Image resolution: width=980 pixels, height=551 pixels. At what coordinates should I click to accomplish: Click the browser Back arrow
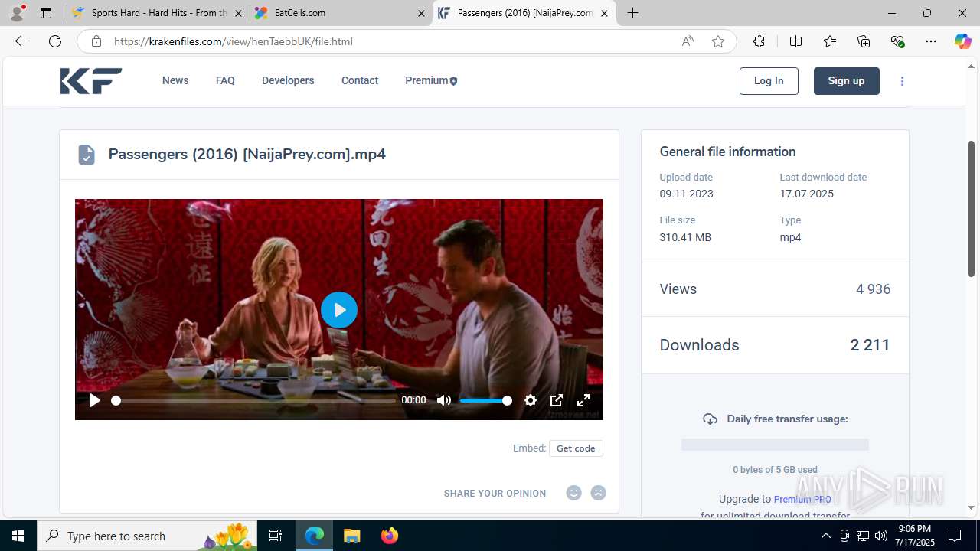[21, 41]
